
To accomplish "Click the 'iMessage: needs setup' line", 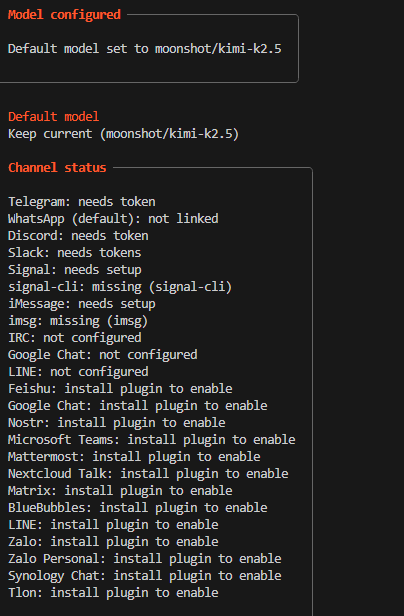I will [82, 304].
